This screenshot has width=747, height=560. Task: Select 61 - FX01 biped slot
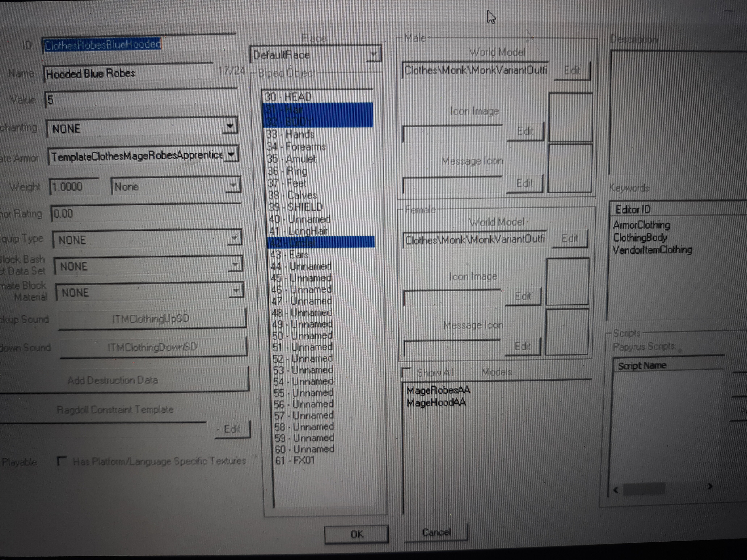pyautogui.click(x=325, y=460)
